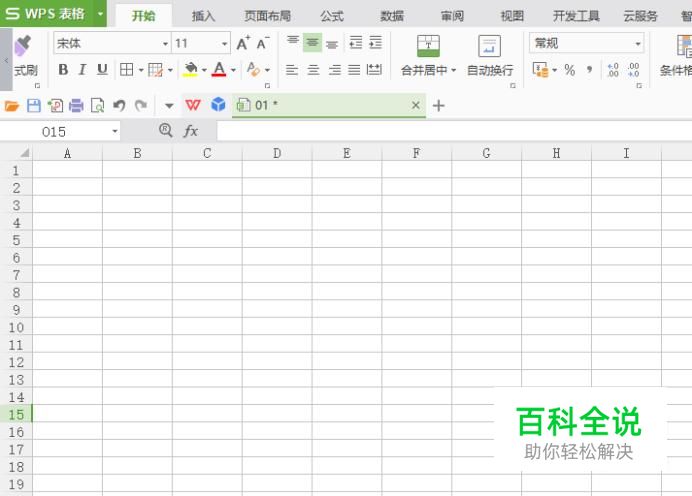Close the 01 document tab
Screen dimensions: 692x496
416,105
